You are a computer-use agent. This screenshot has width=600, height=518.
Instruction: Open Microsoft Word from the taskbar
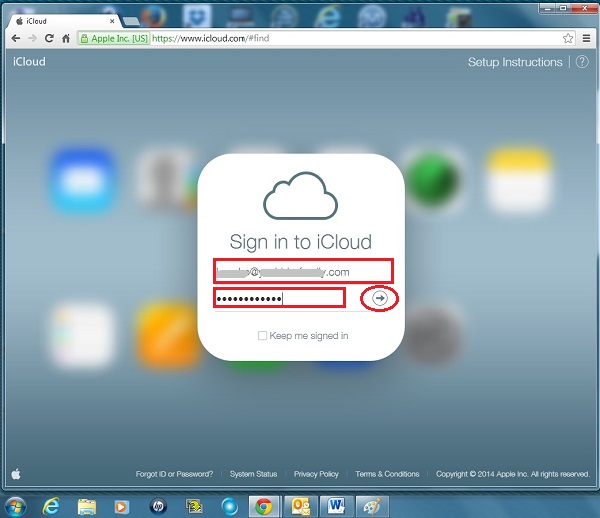tap(337, 507)
